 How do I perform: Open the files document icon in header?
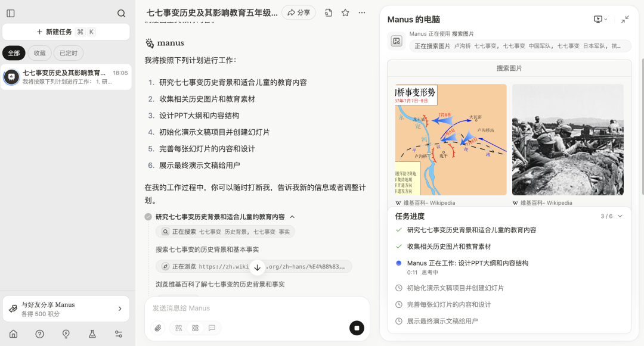328,13
